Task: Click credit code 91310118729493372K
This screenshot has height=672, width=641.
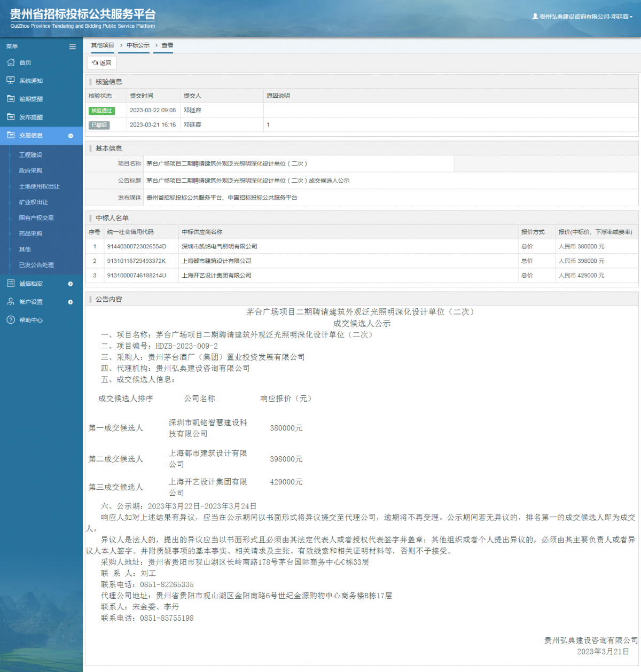Action: tap(136, 261)
